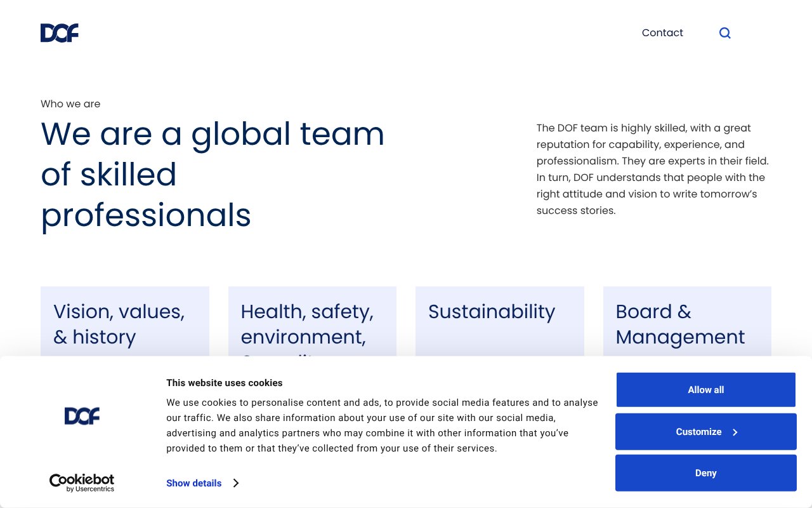Screen dimensions: 812x508
Task: Click the Show details link
Action: pos(193,483)
